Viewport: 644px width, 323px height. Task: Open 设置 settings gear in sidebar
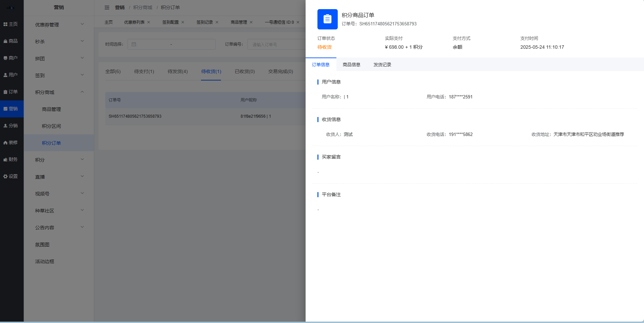point(10,177)
